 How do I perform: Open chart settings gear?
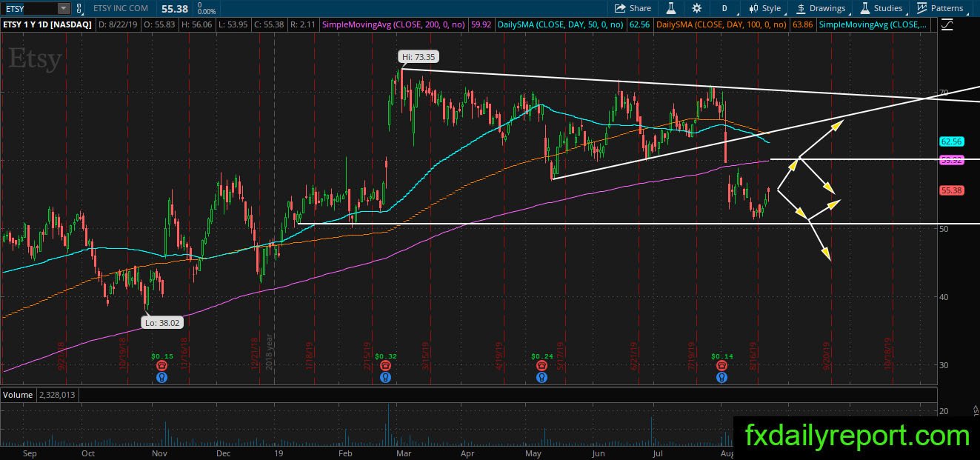(697, 8)
